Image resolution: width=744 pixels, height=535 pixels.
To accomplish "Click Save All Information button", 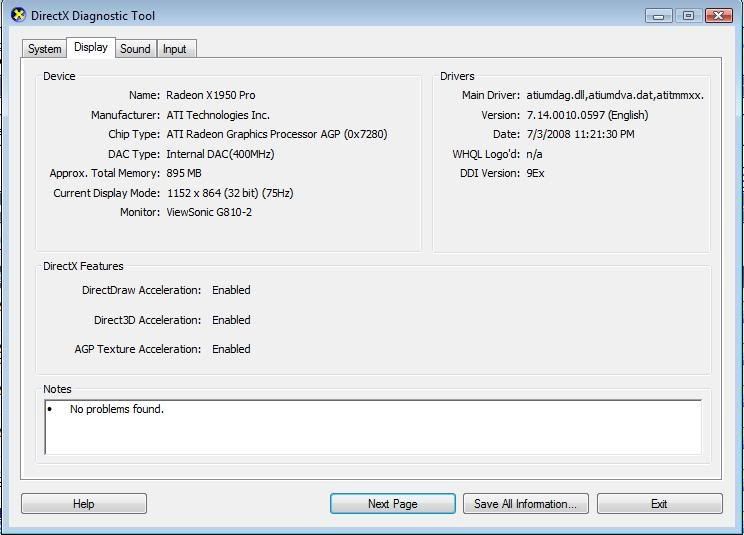I will (526, 504).
